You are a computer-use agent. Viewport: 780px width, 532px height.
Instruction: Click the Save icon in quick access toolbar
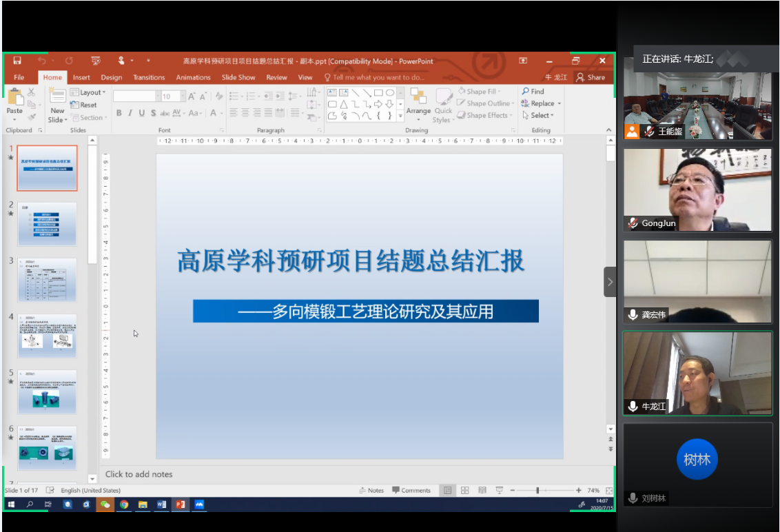17,61
